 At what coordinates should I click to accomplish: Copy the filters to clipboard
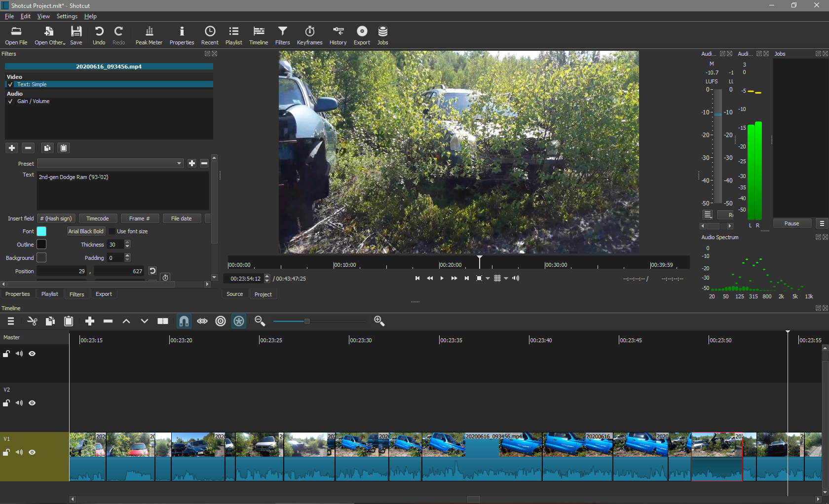coord(47,148)
